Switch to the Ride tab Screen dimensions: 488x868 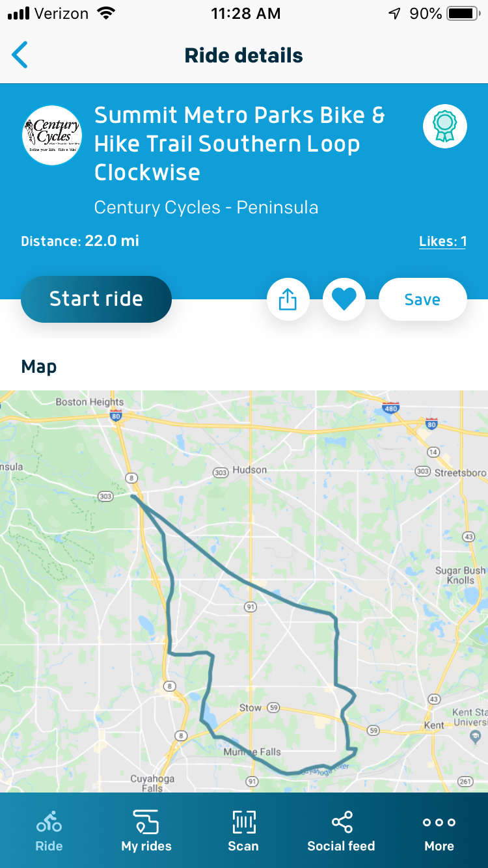49,831
